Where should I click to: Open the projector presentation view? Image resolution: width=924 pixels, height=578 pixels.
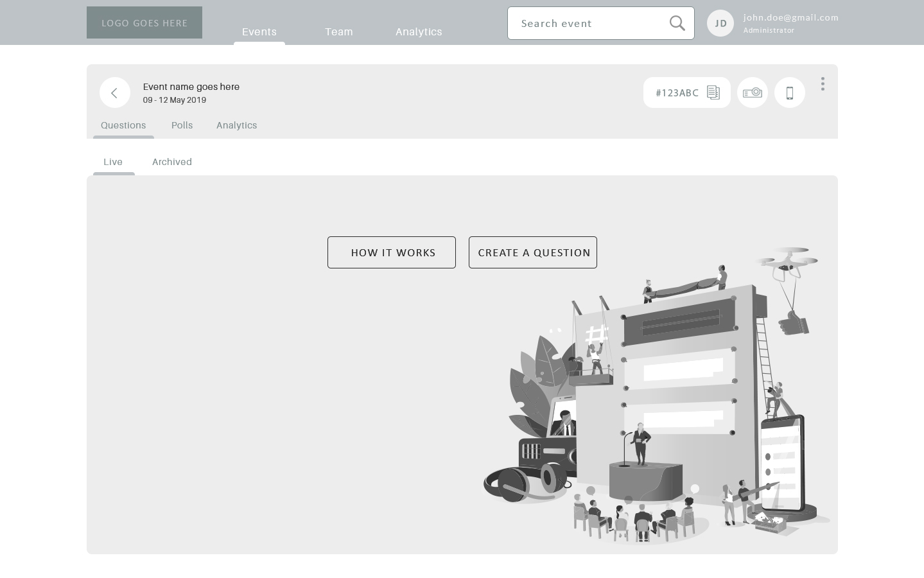[x=752, y=92]
